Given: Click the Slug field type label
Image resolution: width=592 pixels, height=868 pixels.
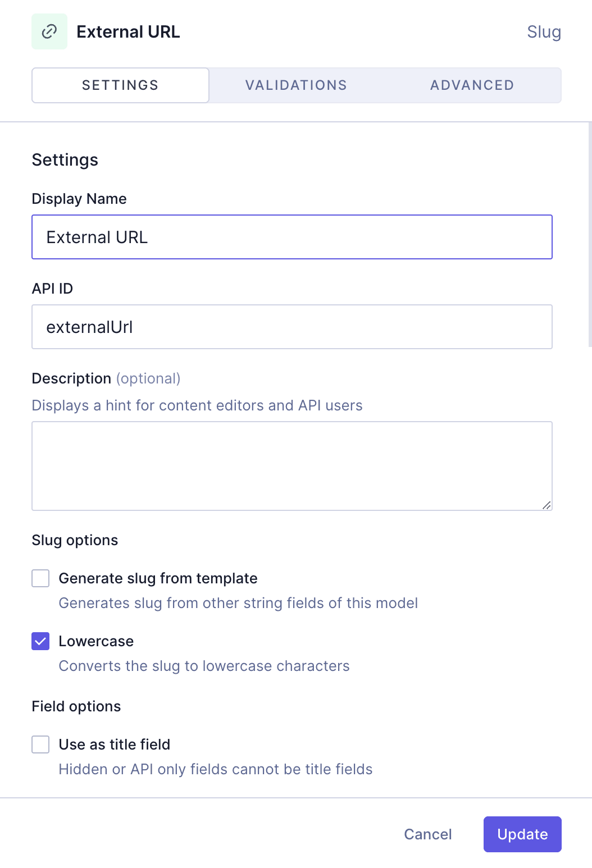Looking at the screenshot, I should 543,32.
